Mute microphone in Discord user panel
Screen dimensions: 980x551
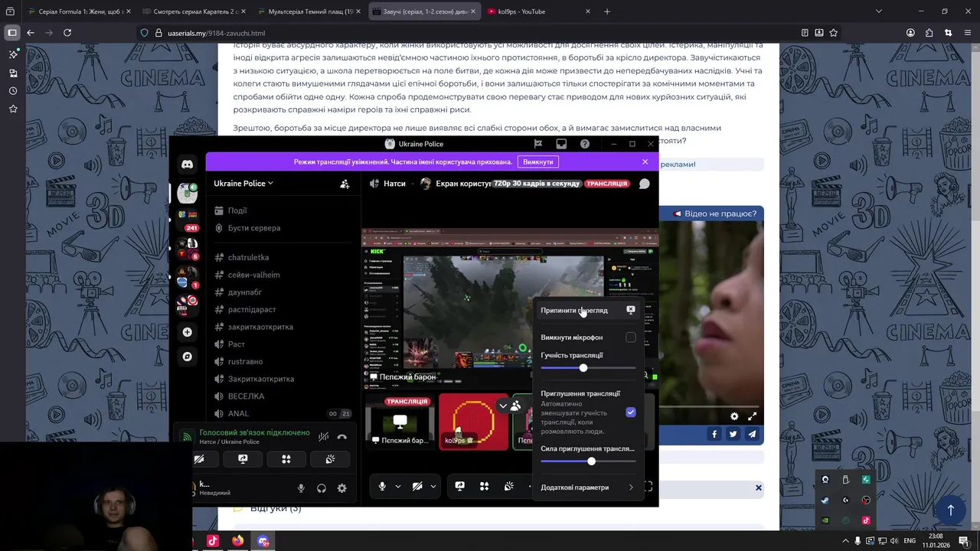coord(301,488)
